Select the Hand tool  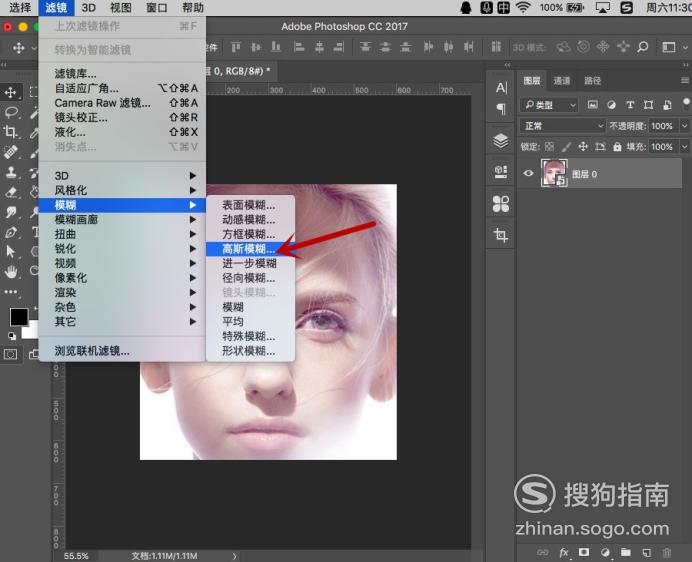[x=11, y=272]
